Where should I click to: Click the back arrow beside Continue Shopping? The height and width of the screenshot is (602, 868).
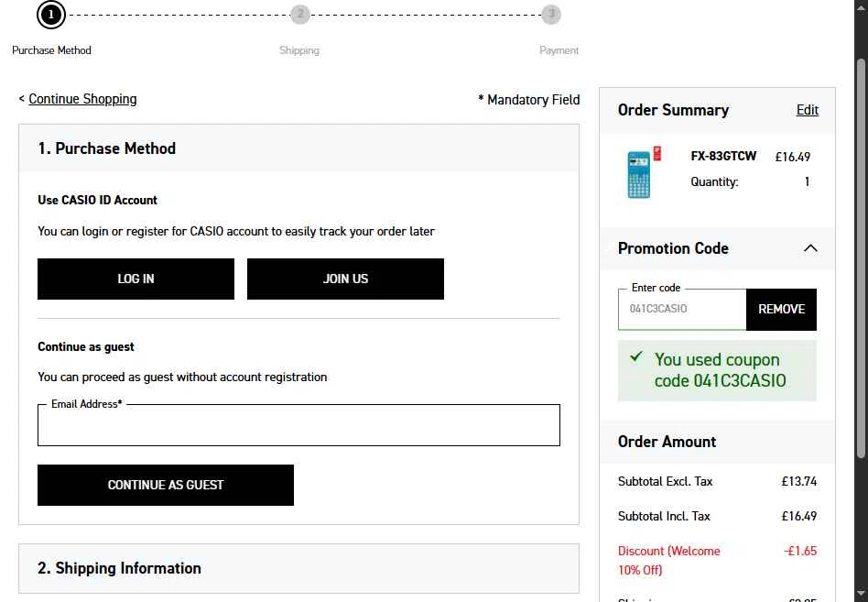coord(22,99)
